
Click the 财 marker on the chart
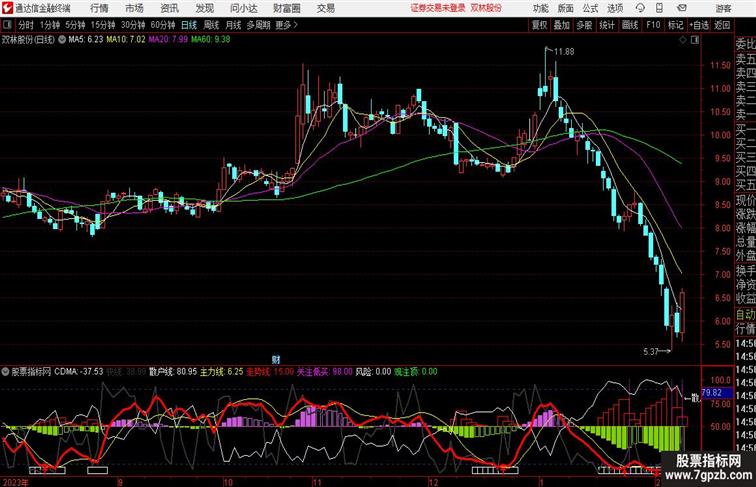[x=276, y=359]
